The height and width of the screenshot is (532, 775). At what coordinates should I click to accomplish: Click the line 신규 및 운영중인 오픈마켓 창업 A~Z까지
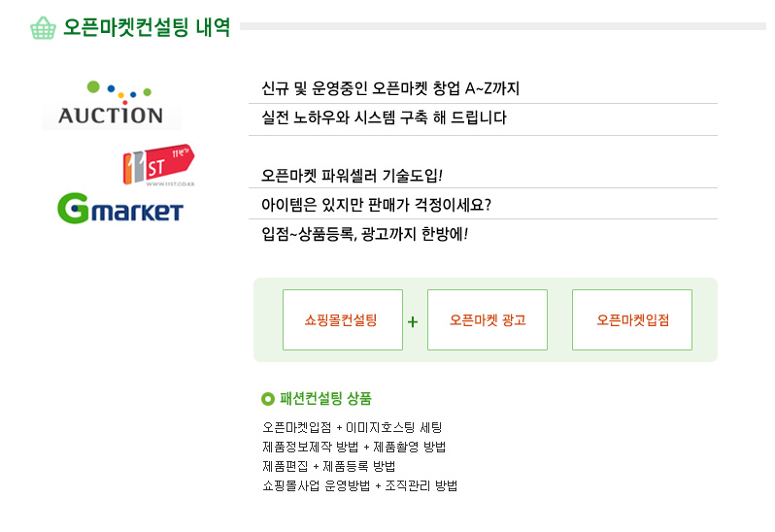(390, 88)
